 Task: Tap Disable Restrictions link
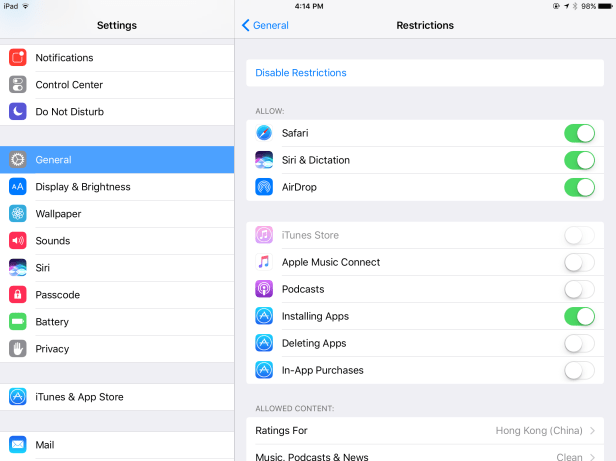coord(301,73)
